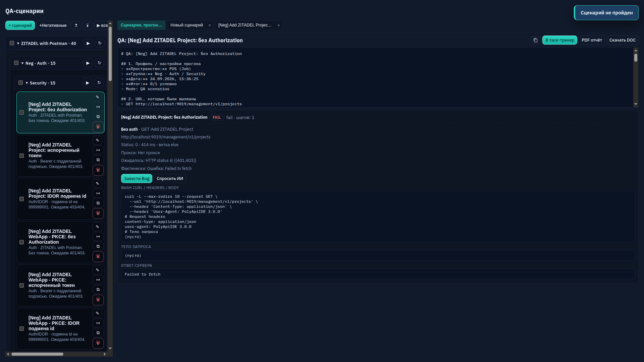Check the 'Project: испорченный токен' scenario box
Image resolution: width=644 pixels, height=362 pixels.
click(x=22, y=156)
